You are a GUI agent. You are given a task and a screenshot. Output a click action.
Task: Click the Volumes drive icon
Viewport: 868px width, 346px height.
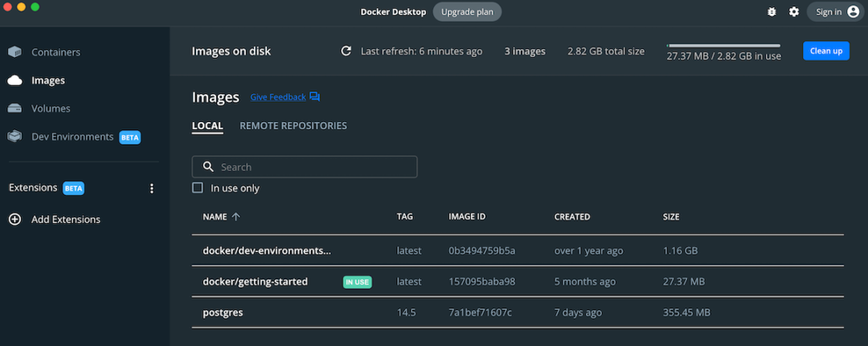point(14,108)
